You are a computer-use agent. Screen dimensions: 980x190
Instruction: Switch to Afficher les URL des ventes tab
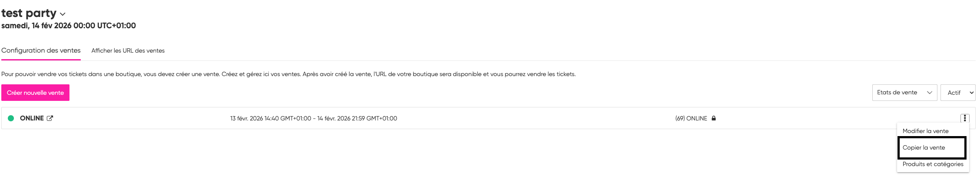coord(128,51)
